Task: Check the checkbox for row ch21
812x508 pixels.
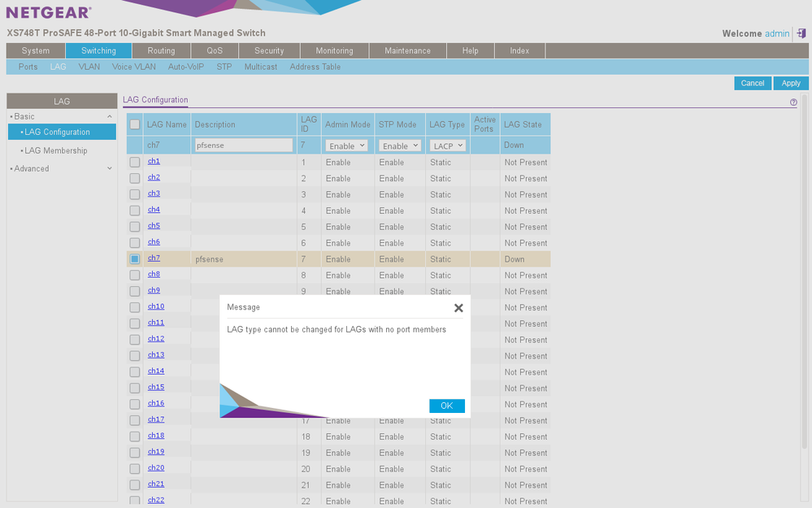Action: [x=135, y=484]
